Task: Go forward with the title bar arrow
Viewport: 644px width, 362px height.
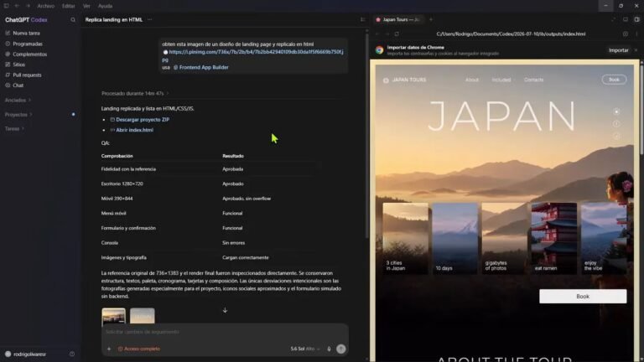Action: [x=28, y=6]
